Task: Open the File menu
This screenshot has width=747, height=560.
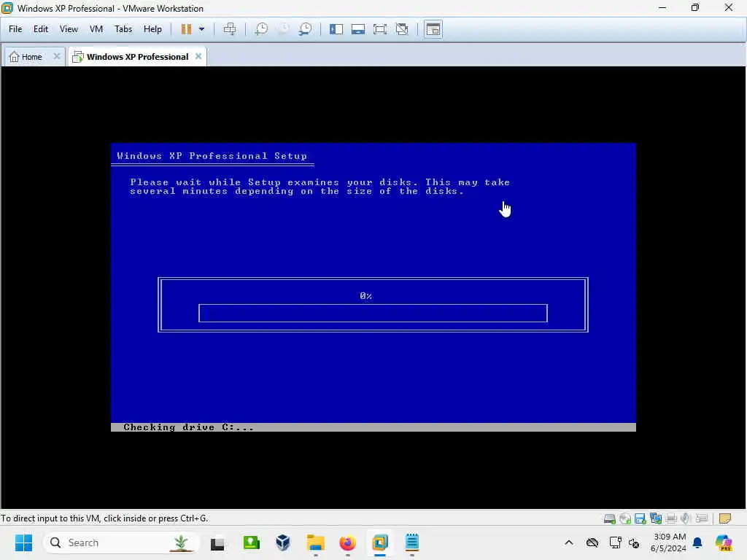Action: point(15,29)
